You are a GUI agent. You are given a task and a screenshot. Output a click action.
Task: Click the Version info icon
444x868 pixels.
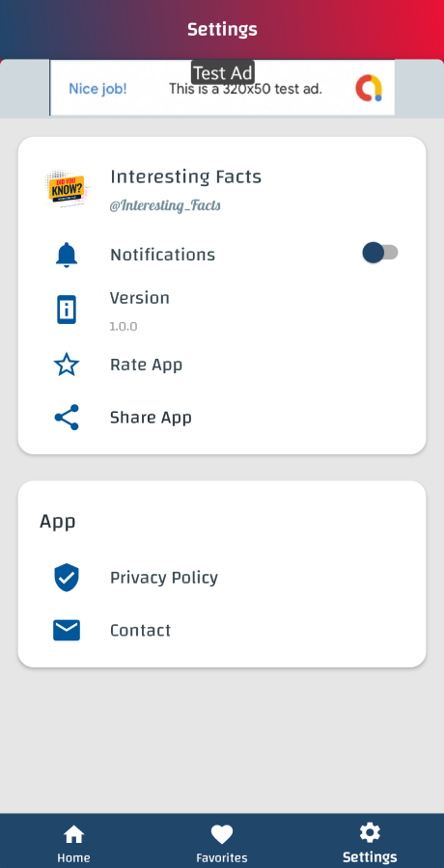coord(67,310)
